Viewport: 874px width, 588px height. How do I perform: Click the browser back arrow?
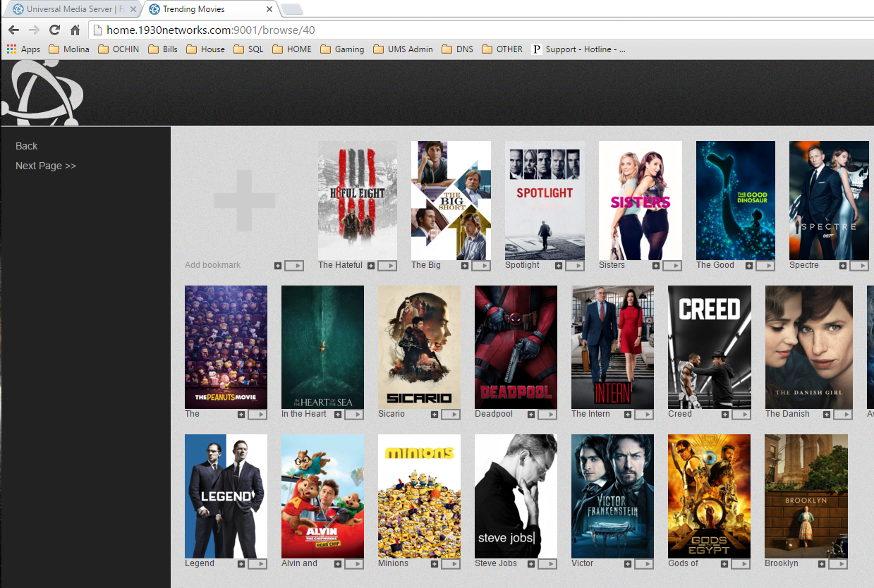tap(13, 30)
